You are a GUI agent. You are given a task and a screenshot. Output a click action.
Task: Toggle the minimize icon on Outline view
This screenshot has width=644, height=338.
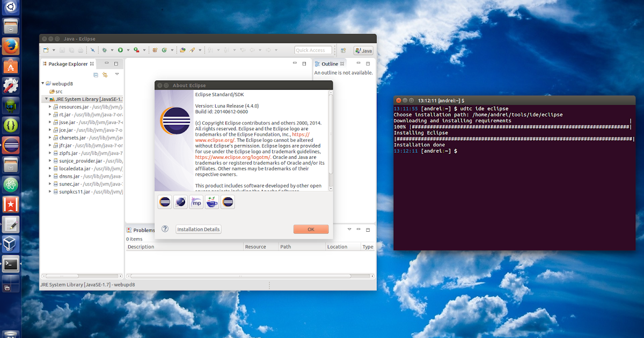(x=358, y=63)
